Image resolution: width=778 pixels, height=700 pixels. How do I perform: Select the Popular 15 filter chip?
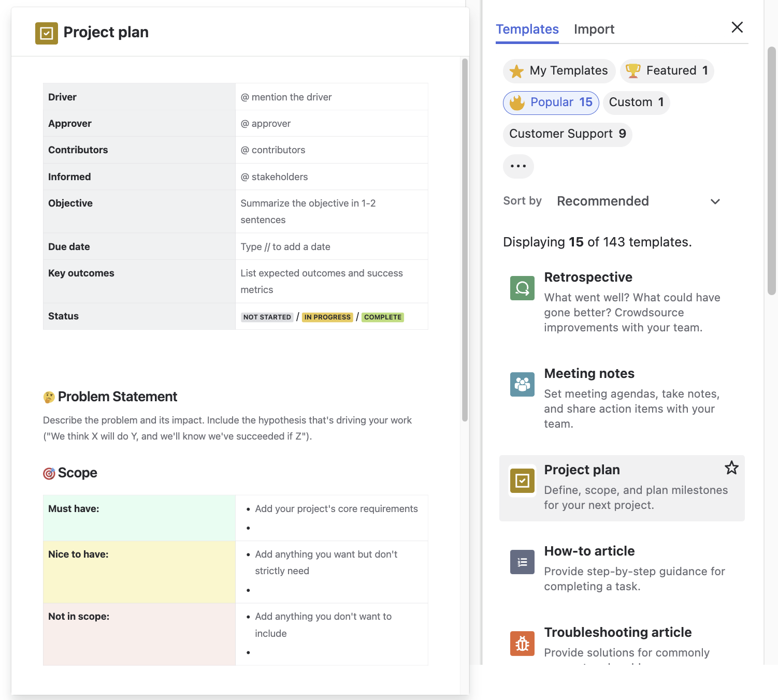(551, 103)
